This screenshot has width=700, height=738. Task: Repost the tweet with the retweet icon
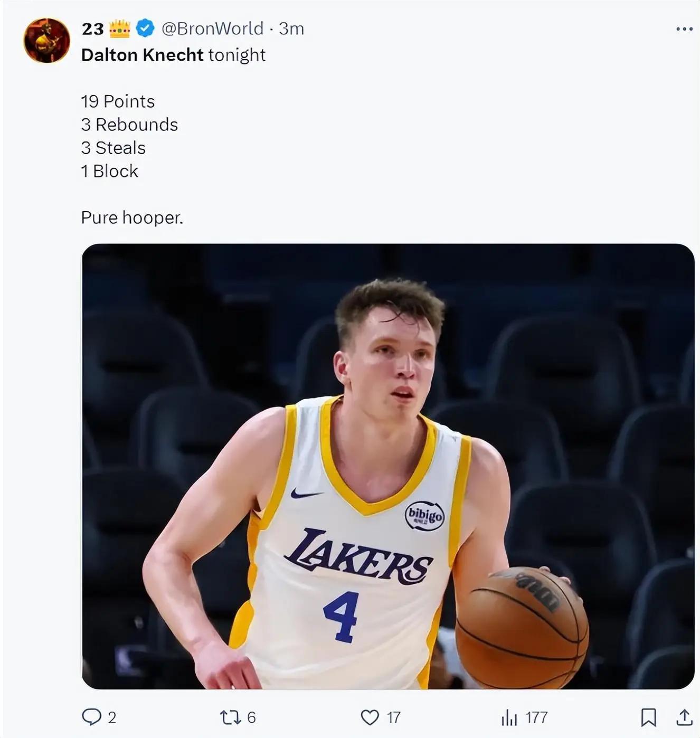pos(230,717)
